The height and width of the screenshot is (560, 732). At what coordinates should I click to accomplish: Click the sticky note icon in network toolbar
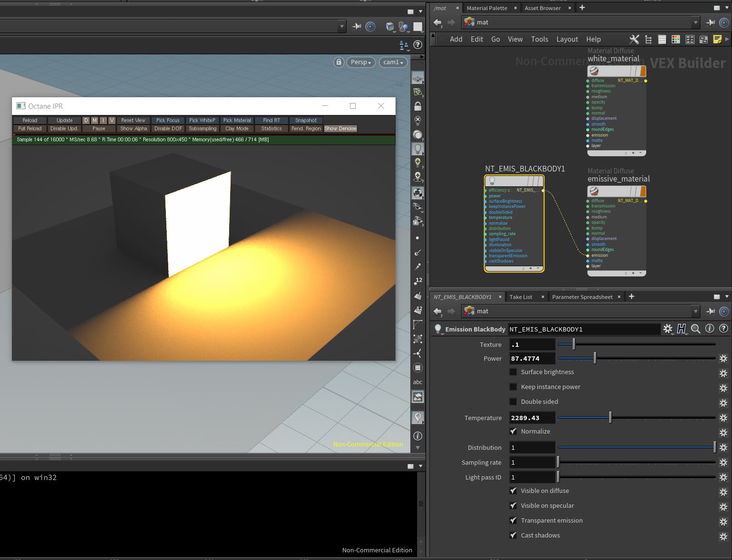click(x=717, y=39)
